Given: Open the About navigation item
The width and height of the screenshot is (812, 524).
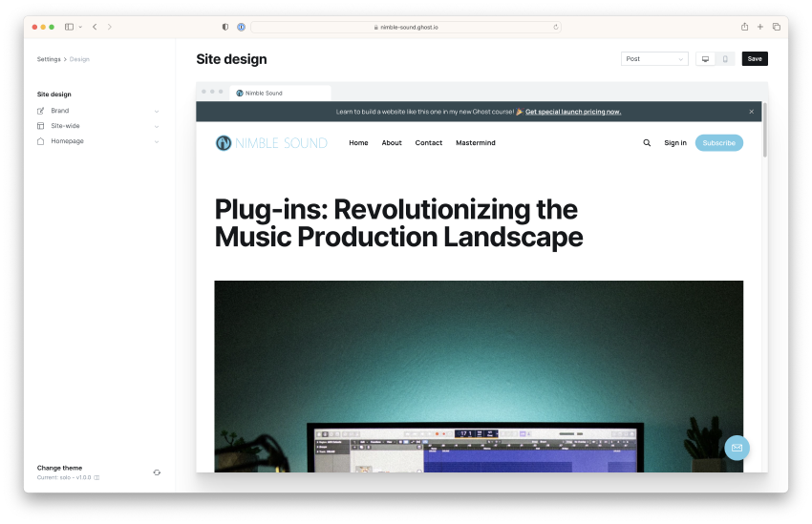Looking at the screenshot, I should point(392,143).
